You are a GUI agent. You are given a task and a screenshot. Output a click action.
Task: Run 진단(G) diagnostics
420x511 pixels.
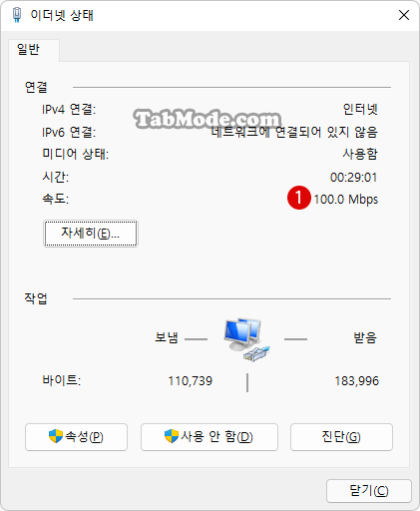341,437
